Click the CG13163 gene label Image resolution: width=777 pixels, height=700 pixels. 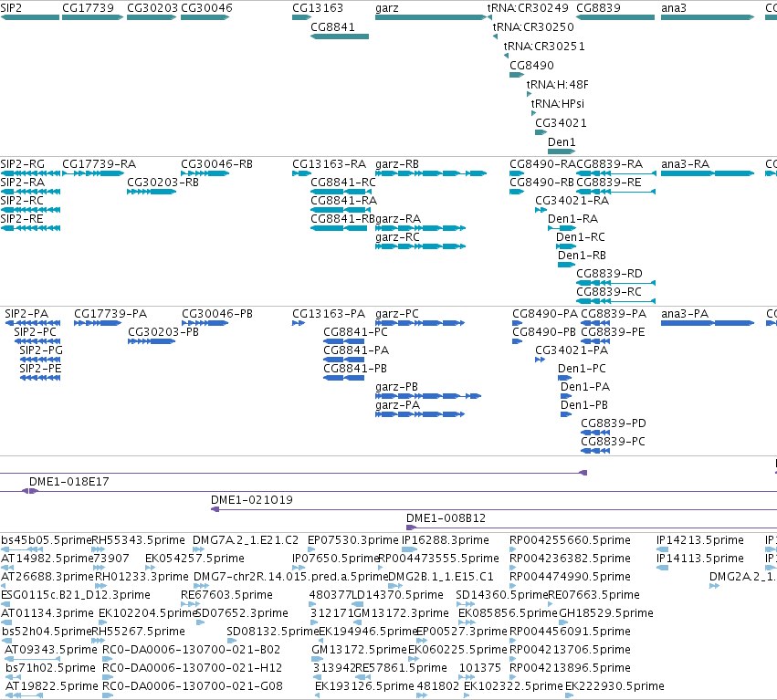coord(318,8)
